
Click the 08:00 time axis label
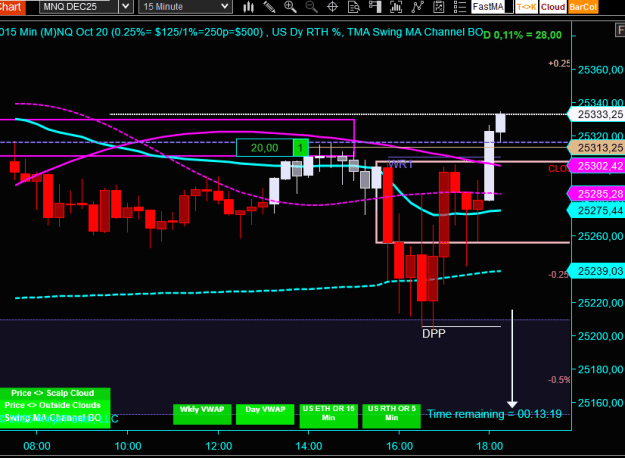[37, 446]
